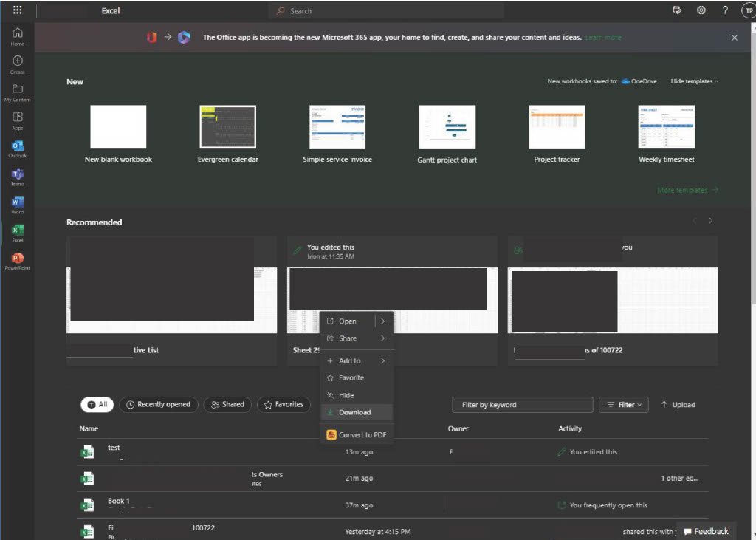Open the Project tracker template
The height and width of the screenshot is (540, 756).
pyautogui.click(x=557, y=134)
